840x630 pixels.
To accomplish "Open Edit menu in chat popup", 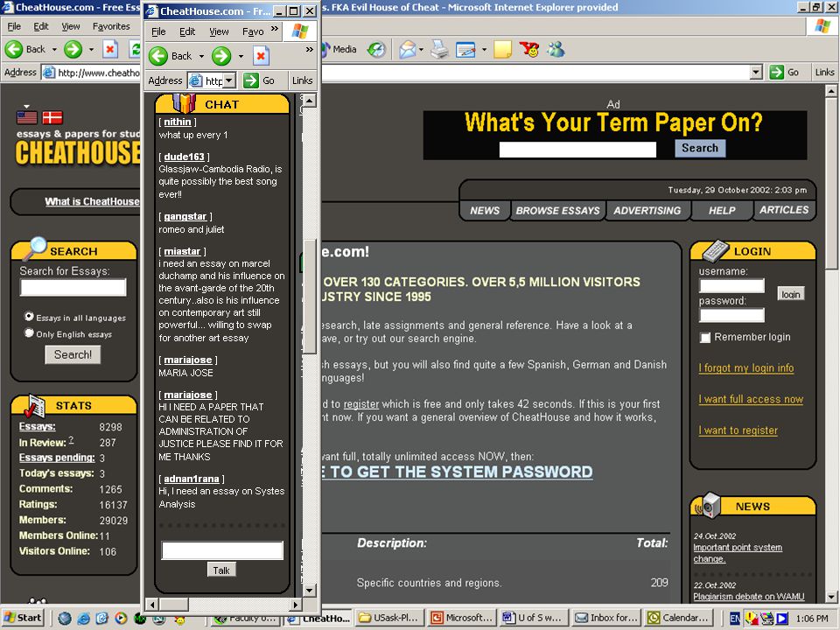I will click(x=187, y=31).
